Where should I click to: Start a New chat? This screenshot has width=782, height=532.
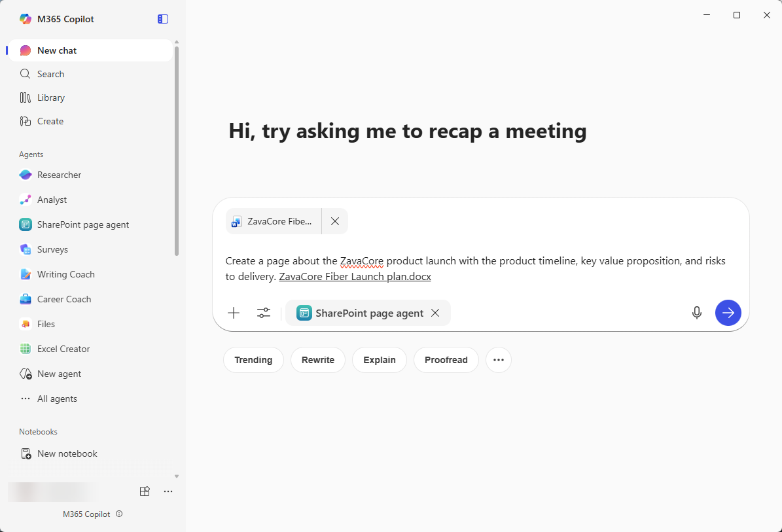pos(57,50)
